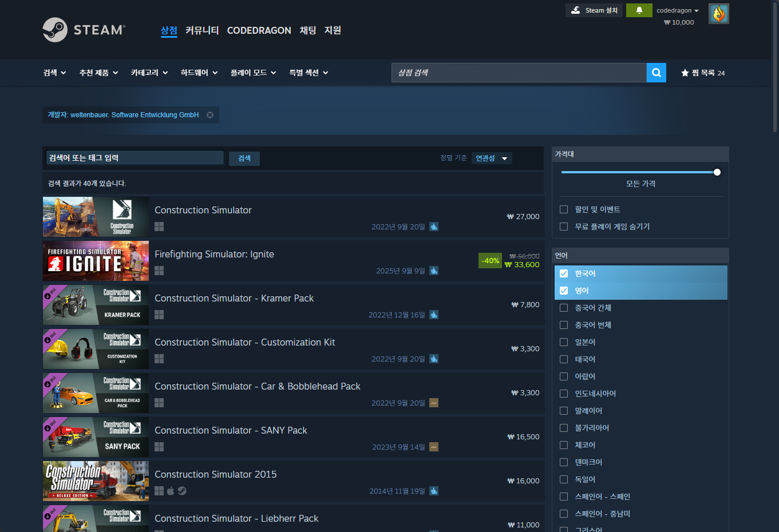Collapse the 언어 filter section header

click(x=640, y=255)
